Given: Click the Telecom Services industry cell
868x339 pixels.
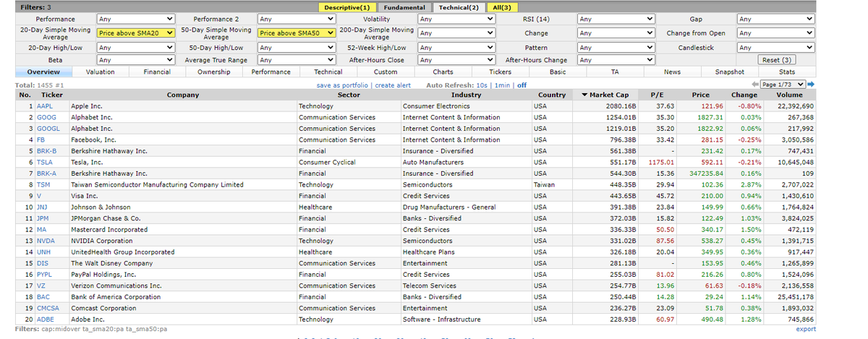Looking at the screenshot, I should tap(430, 286).
